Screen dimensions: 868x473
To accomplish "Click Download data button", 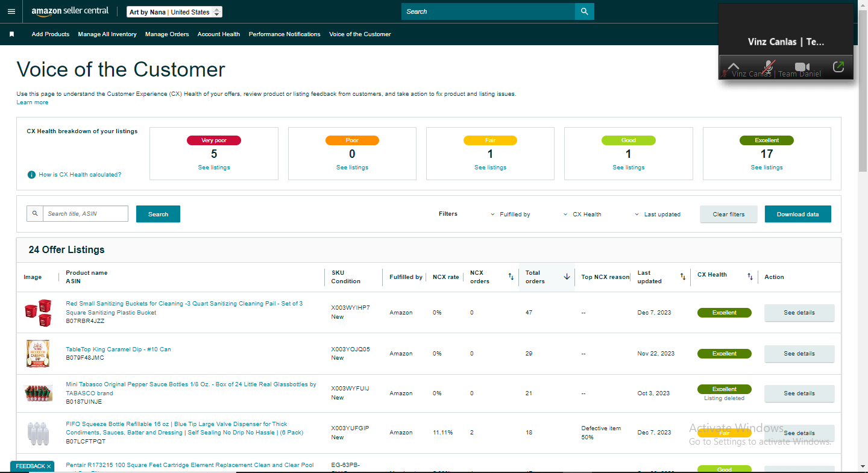I will tap(798, 214).
